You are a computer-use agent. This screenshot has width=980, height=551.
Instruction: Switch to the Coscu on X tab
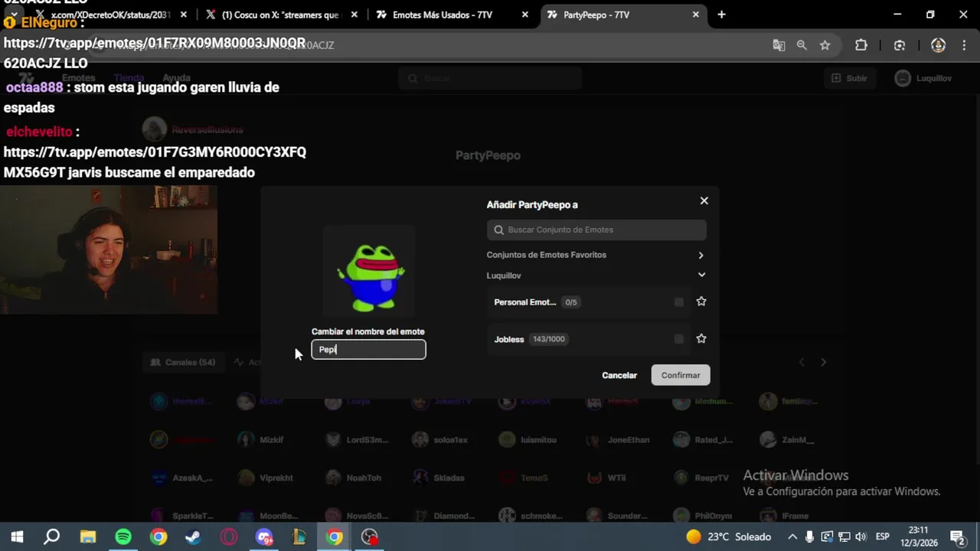(x=280, y=15)
